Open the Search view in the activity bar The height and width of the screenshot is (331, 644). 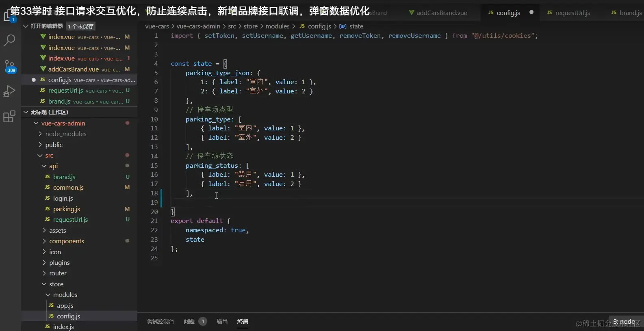pyautogui.click(x=9, y=40)
